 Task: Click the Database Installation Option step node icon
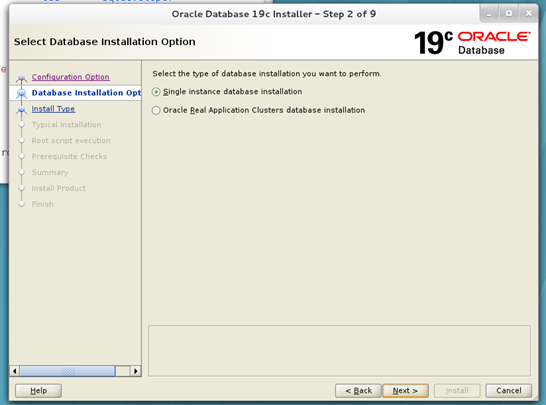click(22, 94)
